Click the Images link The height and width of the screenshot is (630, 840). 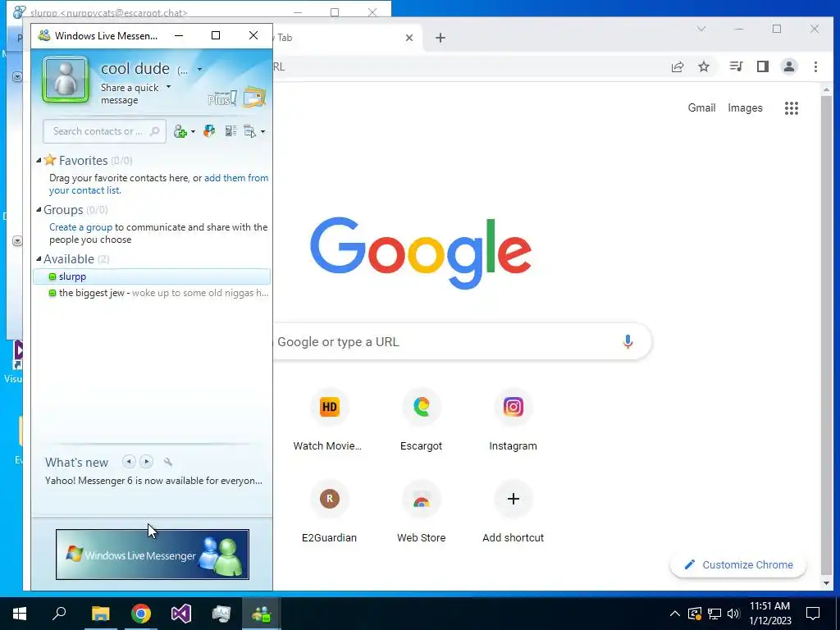click(745, 107)
